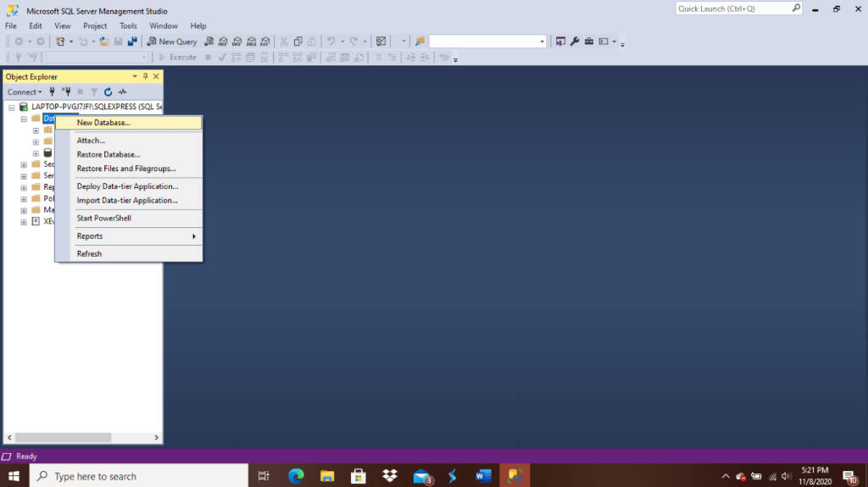Image resolution: width=868 pixels, height=487 pixels.
Task: Open the Find combo box dropdown
Action: [x=542, y=42]
